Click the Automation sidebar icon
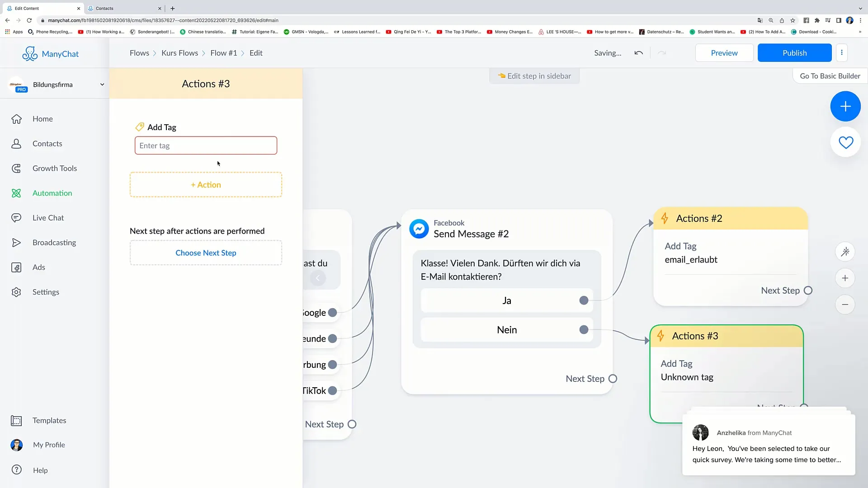The width and height of the screenshot is (868, 488). (x=16, y=192)
